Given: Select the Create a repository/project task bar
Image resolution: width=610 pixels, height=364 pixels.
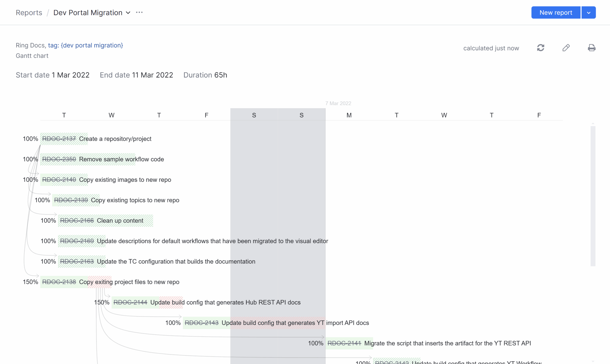Looking at the screenshot, I should [x=64, y=139].
